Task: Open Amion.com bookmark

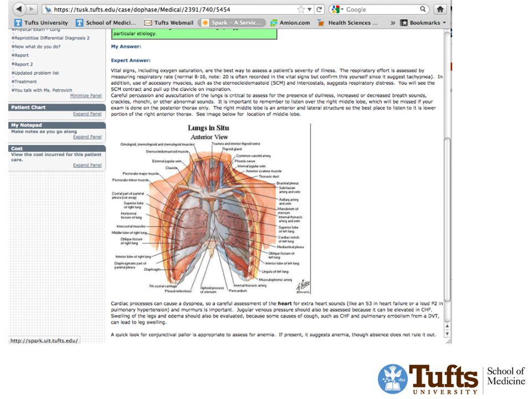Action: click(x=290, y=23)
